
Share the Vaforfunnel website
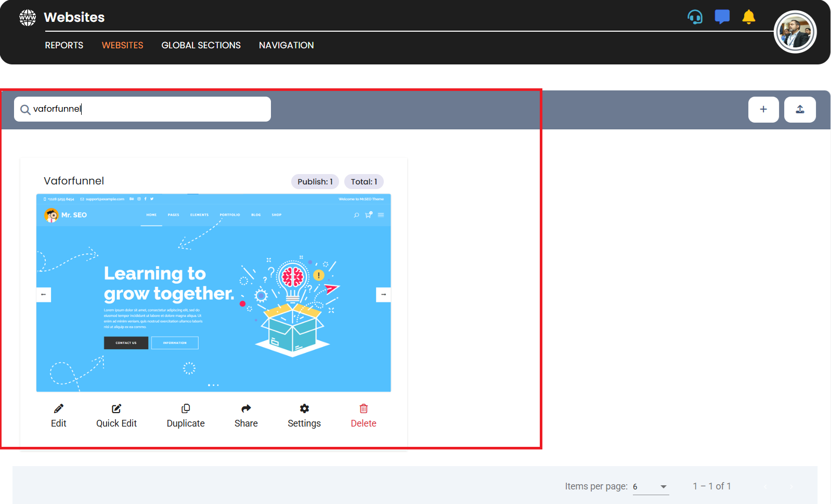pos(246,416)
